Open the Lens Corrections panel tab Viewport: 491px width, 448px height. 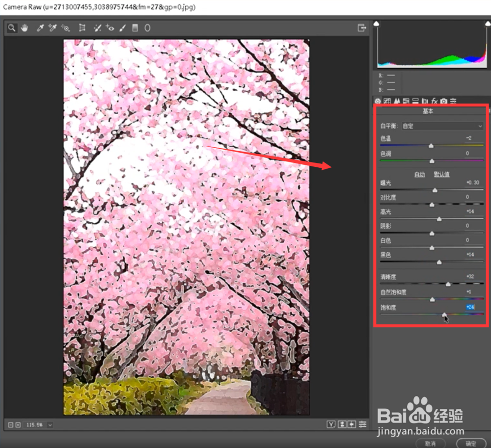pyautogui.click(x=425, y=101)
